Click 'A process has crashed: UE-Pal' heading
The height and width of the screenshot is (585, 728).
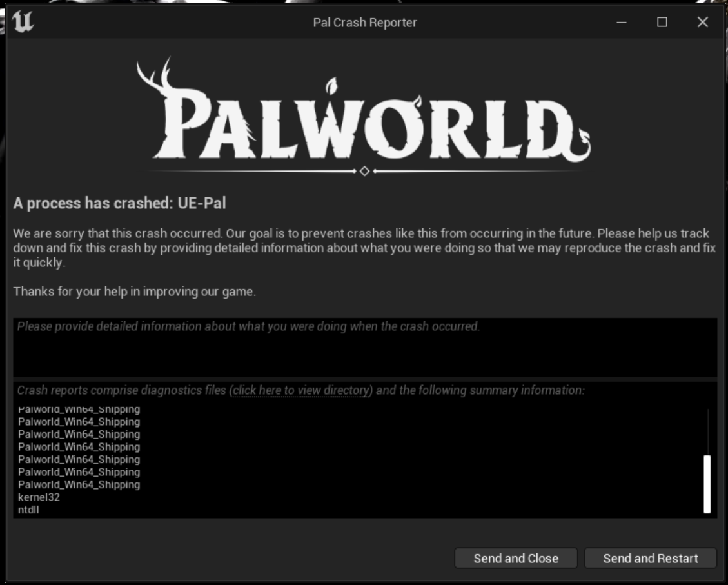(120, 203)
